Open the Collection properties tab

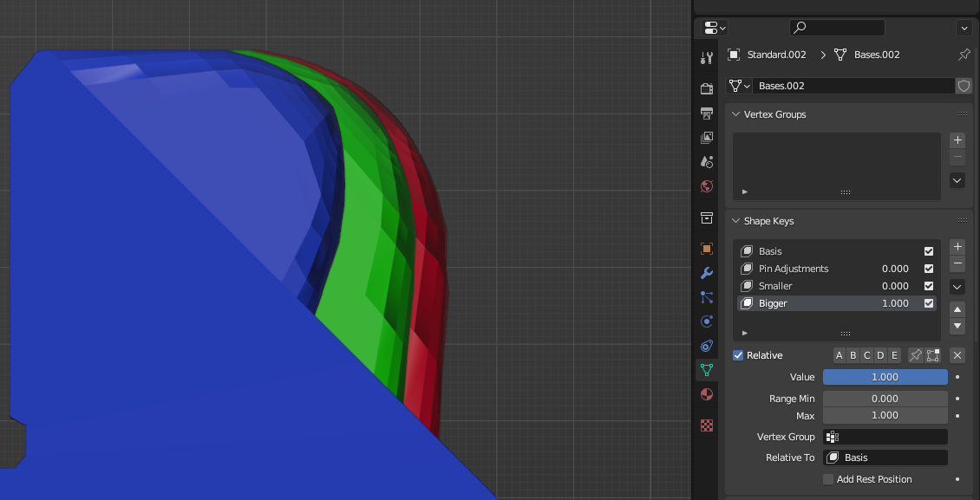[707, 218]
